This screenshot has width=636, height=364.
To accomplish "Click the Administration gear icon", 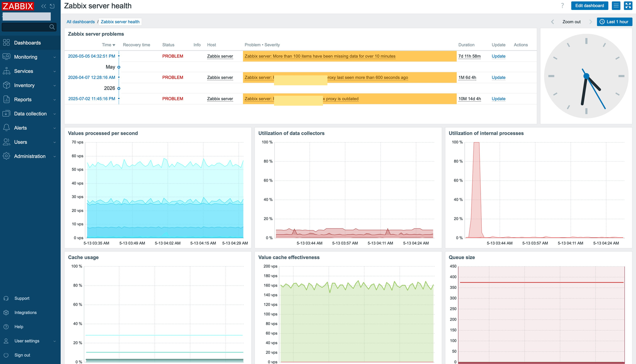I will tap(6, 156).
